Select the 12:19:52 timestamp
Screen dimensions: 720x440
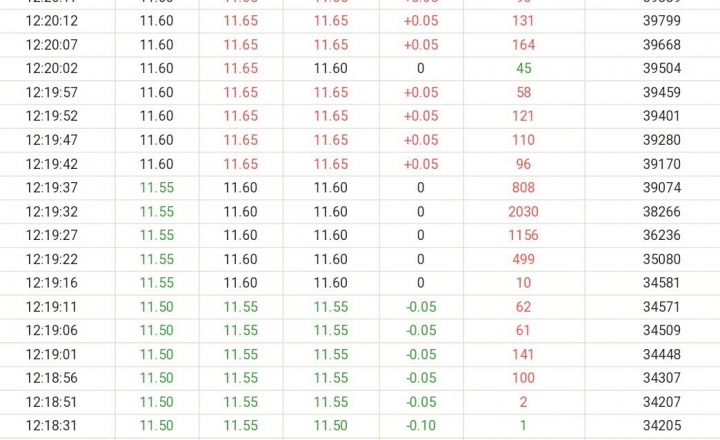tap(51, 116)
